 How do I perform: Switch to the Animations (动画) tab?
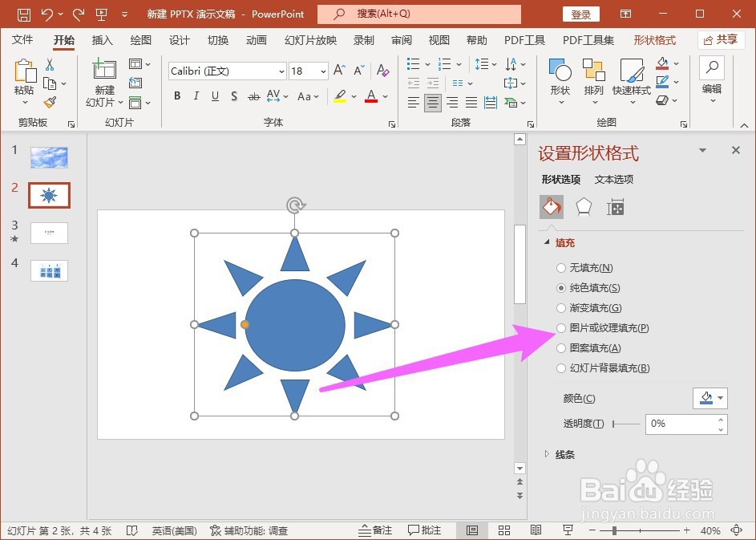tap(256, 40)
